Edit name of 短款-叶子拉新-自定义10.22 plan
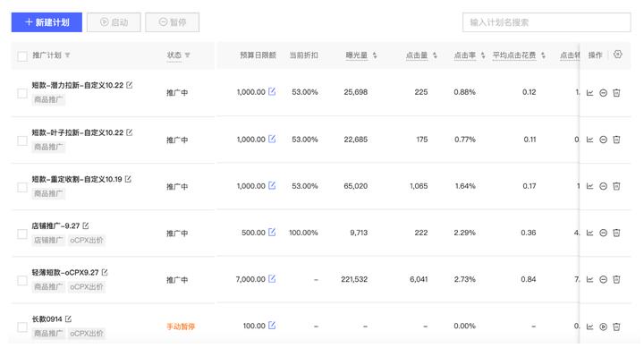The width and height of the screenshot is (644, 348). pyautogui.click(x=130, y=132)
